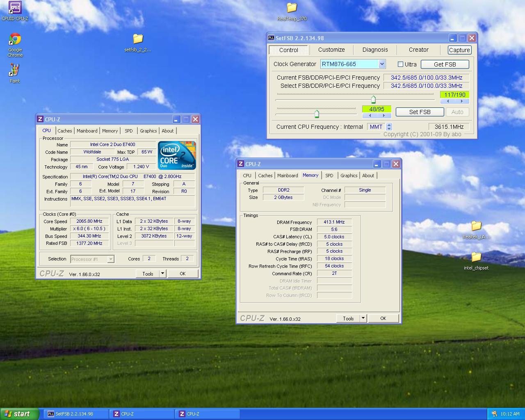Click the Core Voltage value 1.240 V
Image resolution: width=525 pixels, height=420 pixels.
141,167
